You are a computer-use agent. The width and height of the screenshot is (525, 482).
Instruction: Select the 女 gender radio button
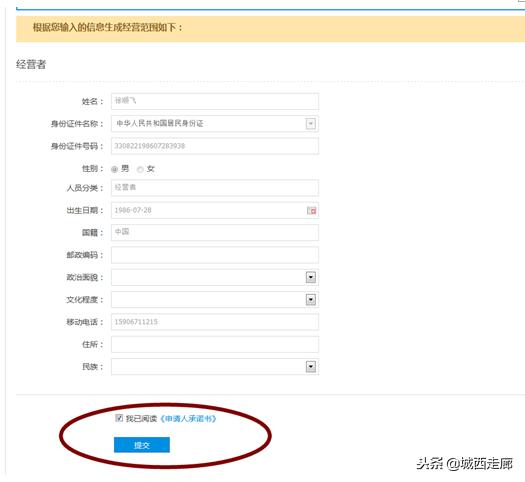pos(140,169)
